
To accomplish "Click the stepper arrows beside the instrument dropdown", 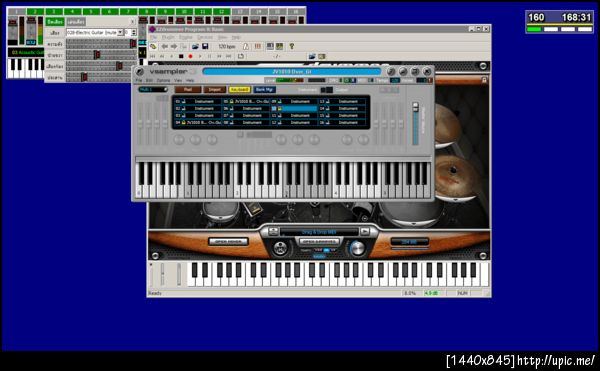I will pyautogui.click(x=134, y=33).
